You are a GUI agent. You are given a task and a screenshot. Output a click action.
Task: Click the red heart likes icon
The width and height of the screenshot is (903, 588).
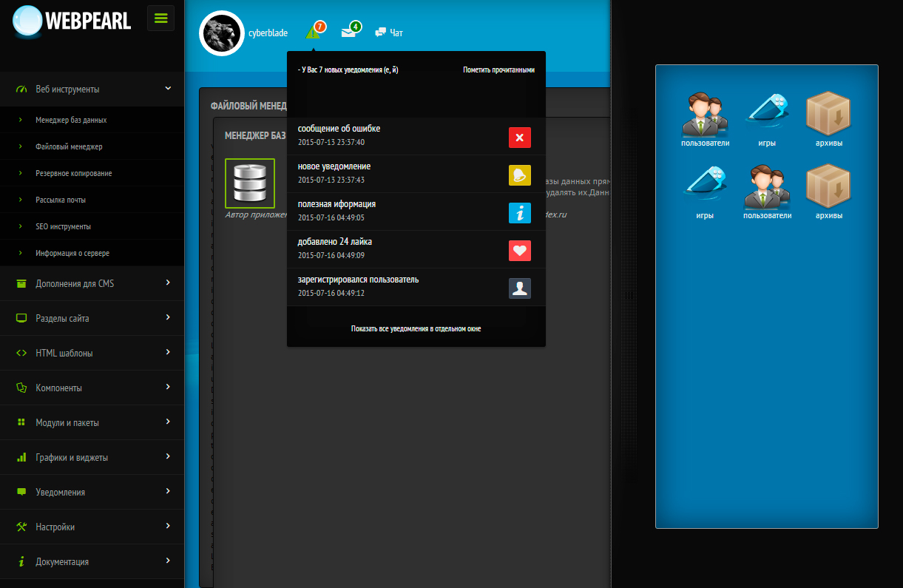[x=520, y=251]
